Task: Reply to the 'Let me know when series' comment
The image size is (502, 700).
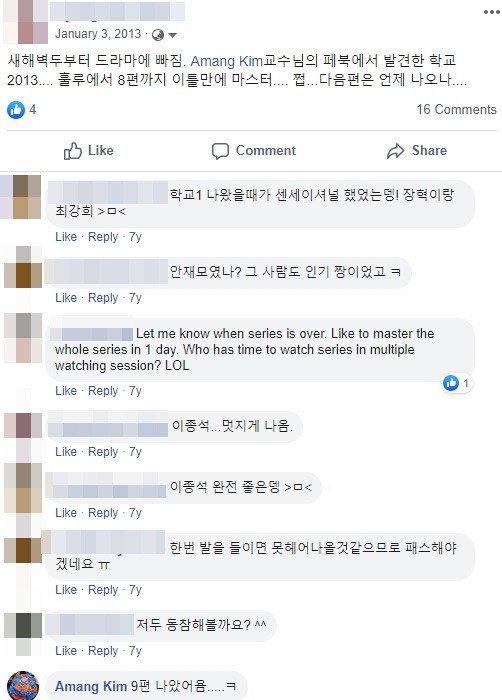Action: (103, 391)
